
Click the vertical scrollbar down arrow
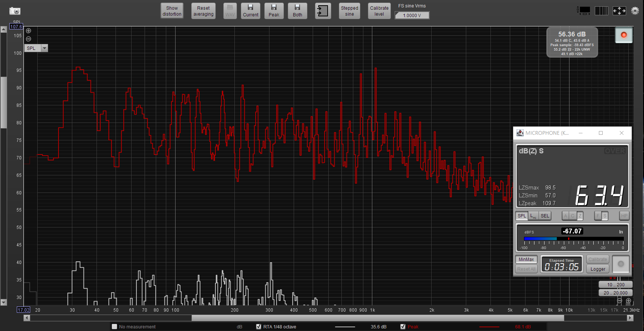click(x=3, y=302)
